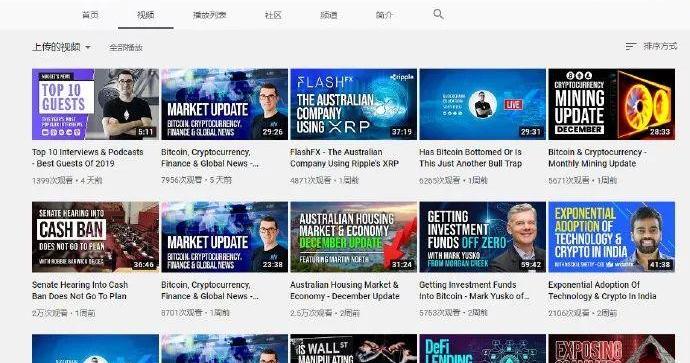Open the 首页 home tab
690x363 pixels.
pos(90,15)
